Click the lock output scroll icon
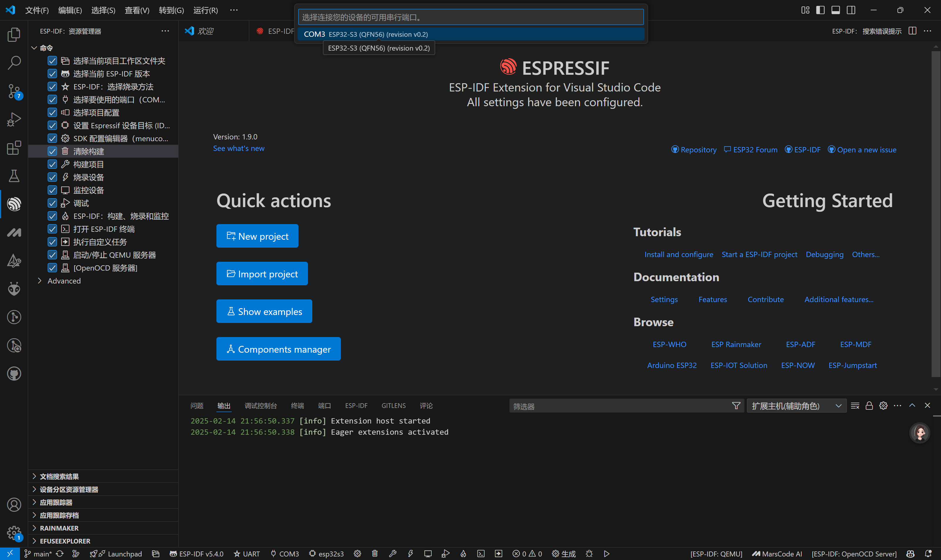Viewport: 941px width, 560px height. (x=869, y=406)
